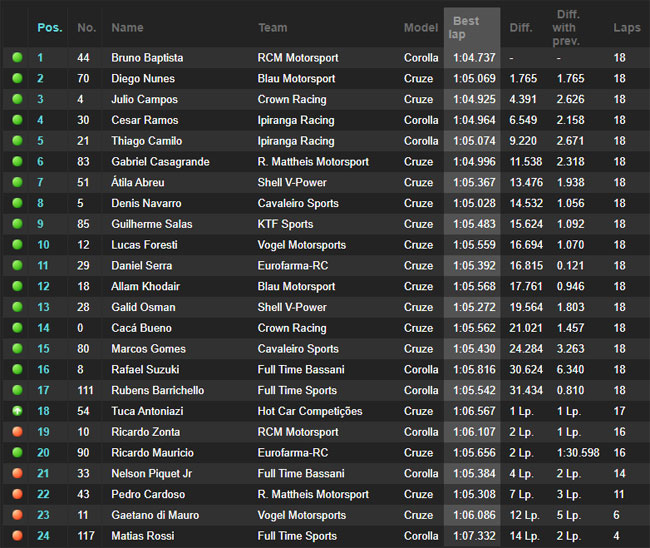650x548 pixels.
Task: Click the green status dot for Rafael Suzuki
Action: [x=17, y=369]
